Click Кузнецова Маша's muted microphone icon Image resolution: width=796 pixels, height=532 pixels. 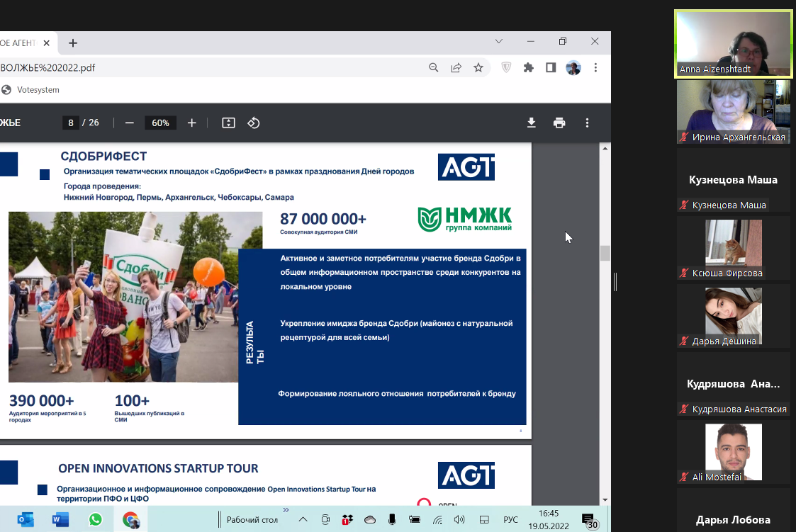pyautogui.click(x=684, y=205)
